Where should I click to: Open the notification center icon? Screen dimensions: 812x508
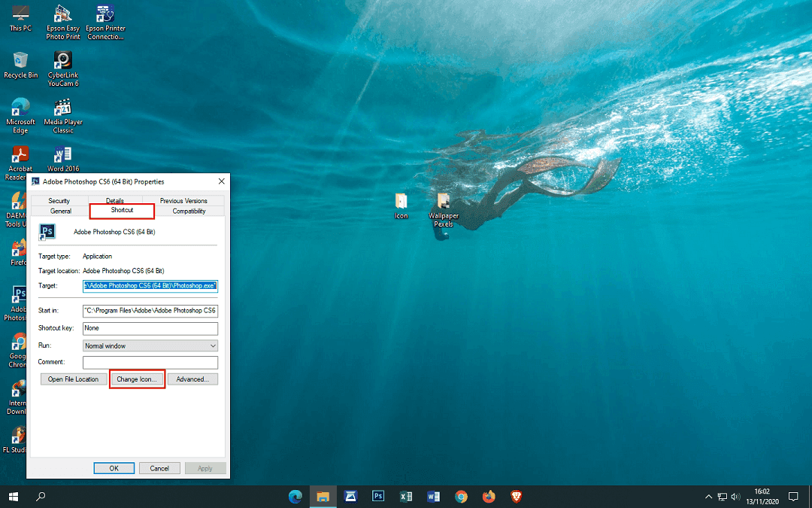(793, 497)
